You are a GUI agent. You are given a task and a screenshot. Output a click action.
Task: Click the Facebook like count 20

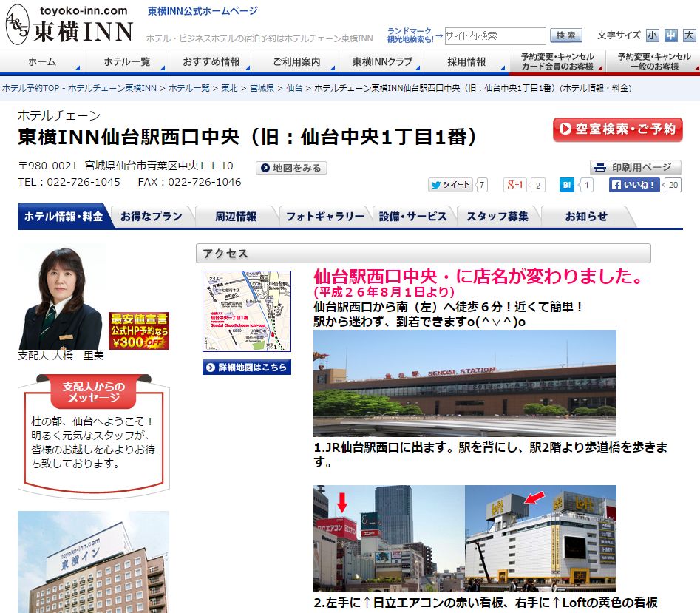(x=673, y=185)
